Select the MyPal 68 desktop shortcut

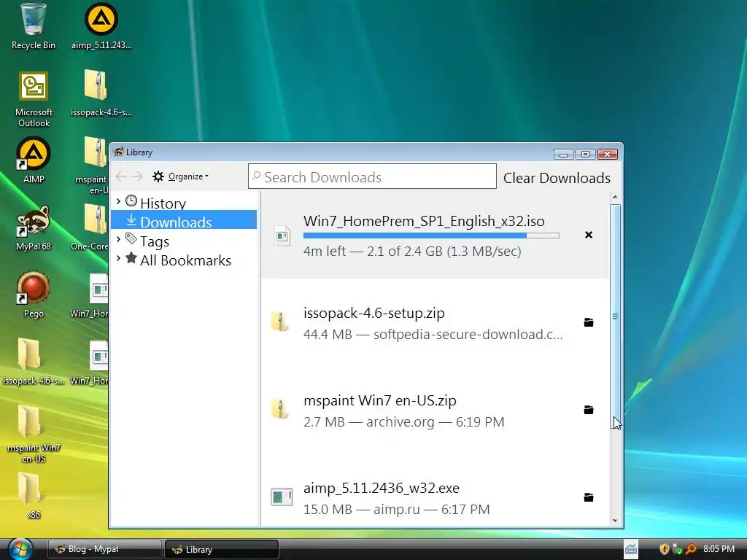coord(34,227)
